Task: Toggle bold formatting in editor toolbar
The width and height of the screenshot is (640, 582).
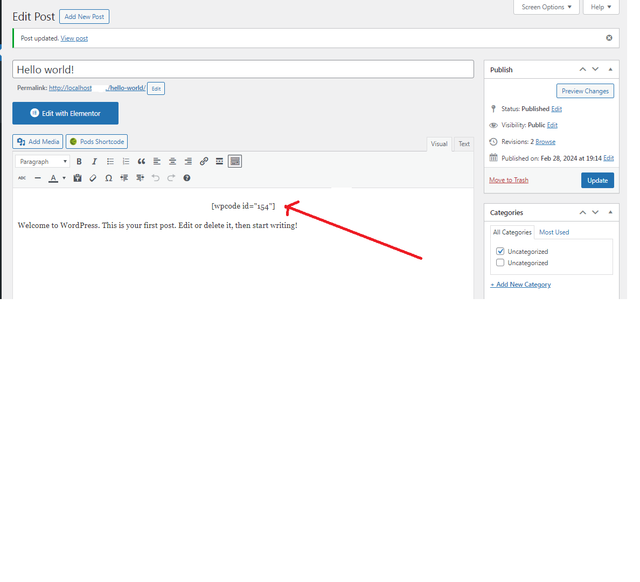Action: [x=79, y=162]
